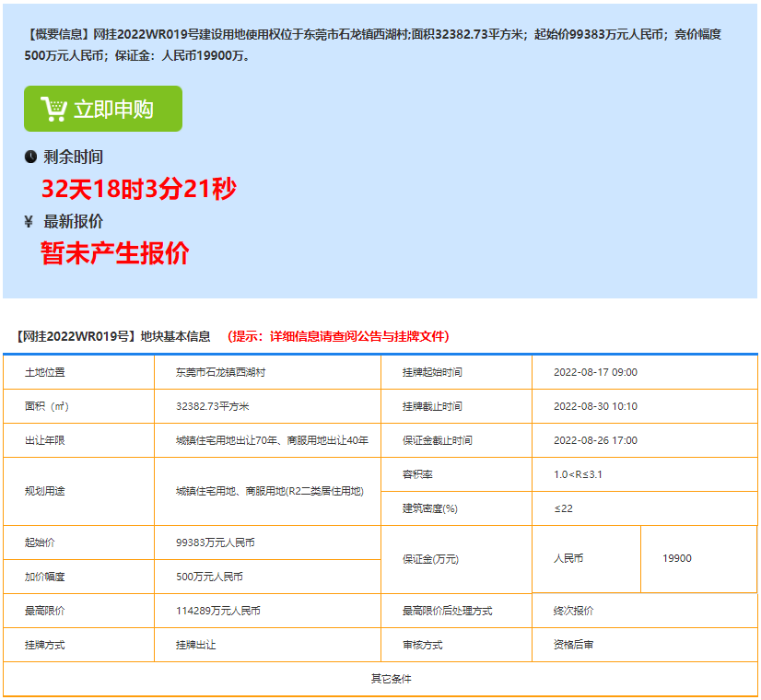Screen dimensions: 761x700
Task: Select date 2022-08-30 10:10
Action: [x=595, y=406]
